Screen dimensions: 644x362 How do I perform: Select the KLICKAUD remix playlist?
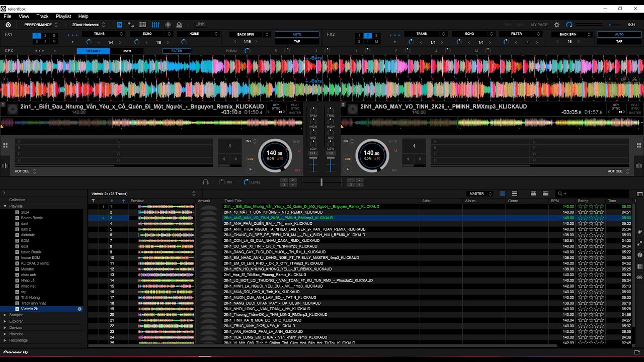(35, 263)
